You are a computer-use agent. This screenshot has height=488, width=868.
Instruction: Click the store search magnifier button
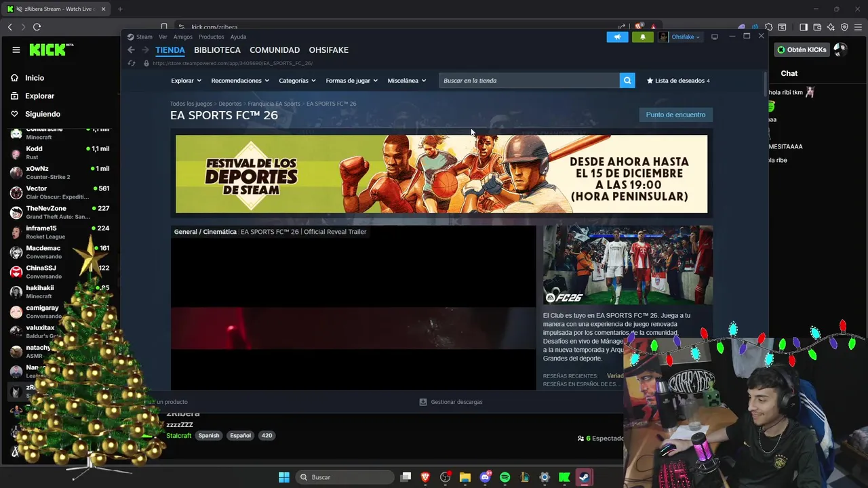[x=628, y=81]
